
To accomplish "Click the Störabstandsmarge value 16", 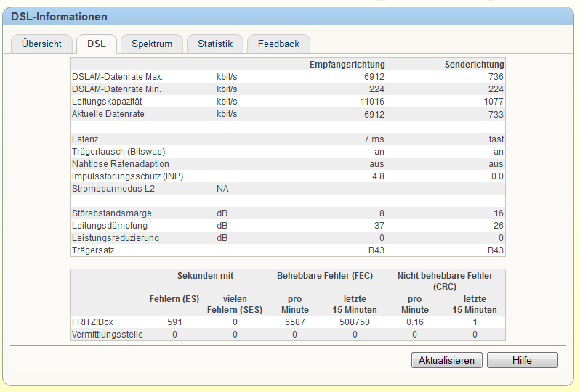I will (x=499, y=213).
